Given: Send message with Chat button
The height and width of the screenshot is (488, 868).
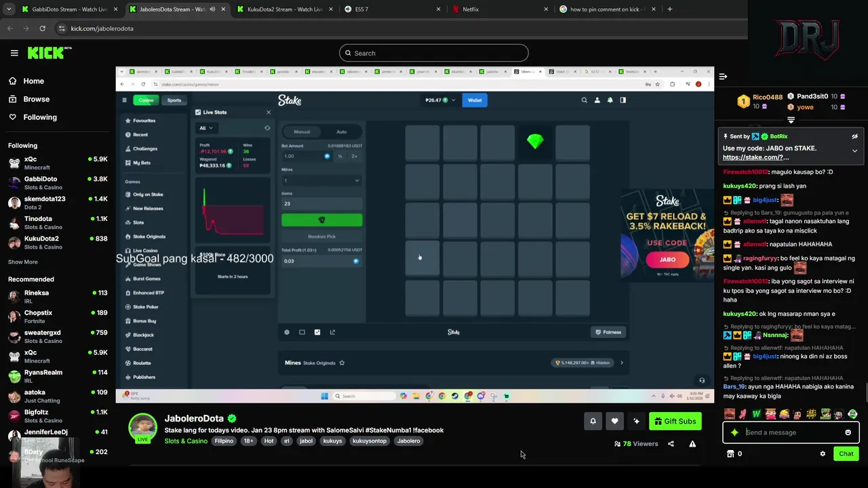Looking at the screenshot, I should click(x=846, y=454).
